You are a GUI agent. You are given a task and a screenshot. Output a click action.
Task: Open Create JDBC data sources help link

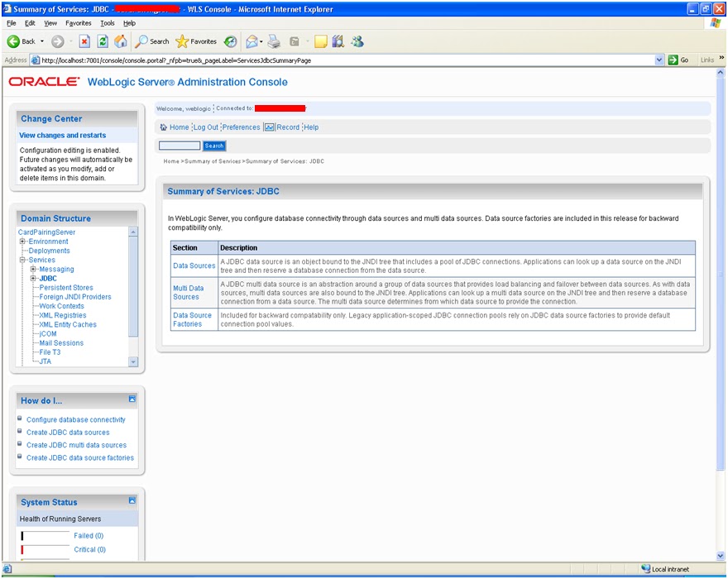68,433
